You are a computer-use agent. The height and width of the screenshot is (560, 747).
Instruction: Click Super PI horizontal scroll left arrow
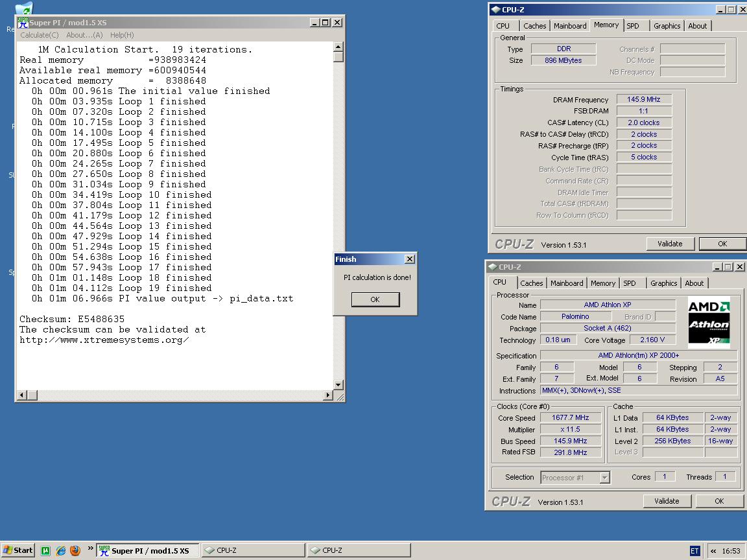22,395
